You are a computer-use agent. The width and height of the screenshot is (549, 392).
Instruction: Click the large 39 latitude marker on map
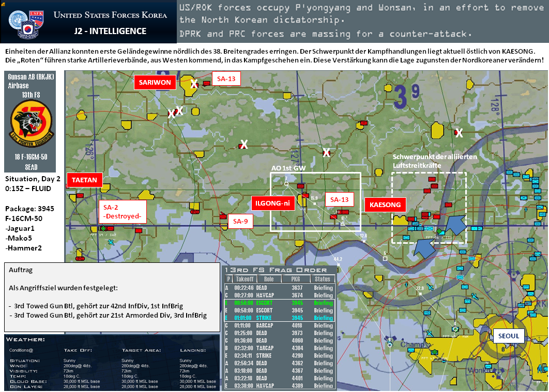pyautogui.click(x=406, y=96)
